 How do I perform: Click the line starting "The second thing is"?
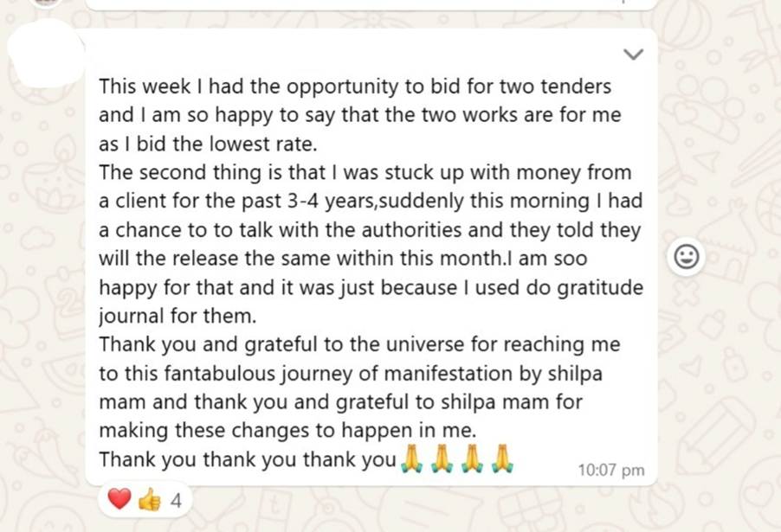(x=365, y=172)
